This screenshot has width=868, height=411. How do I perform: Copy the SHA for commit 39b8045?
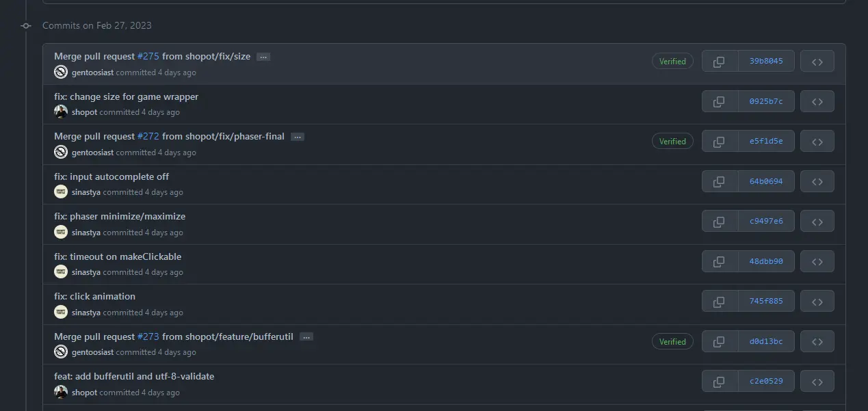[719, 61]
